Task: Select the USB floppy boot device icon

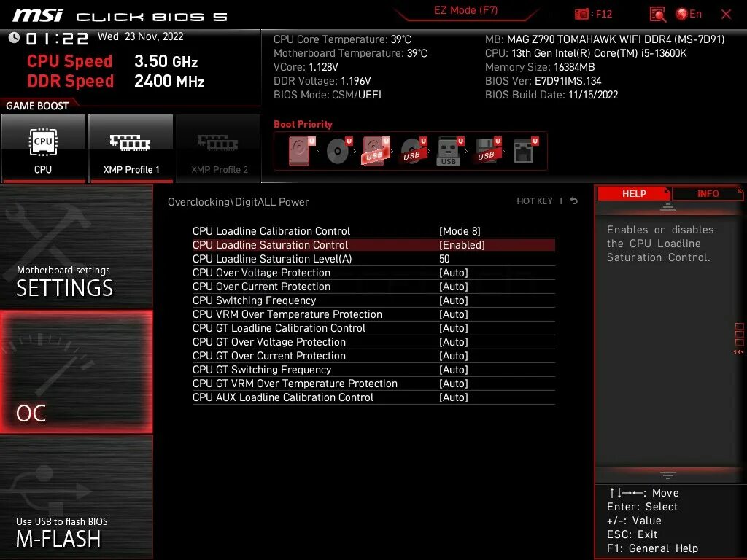Action: point(487,151)
